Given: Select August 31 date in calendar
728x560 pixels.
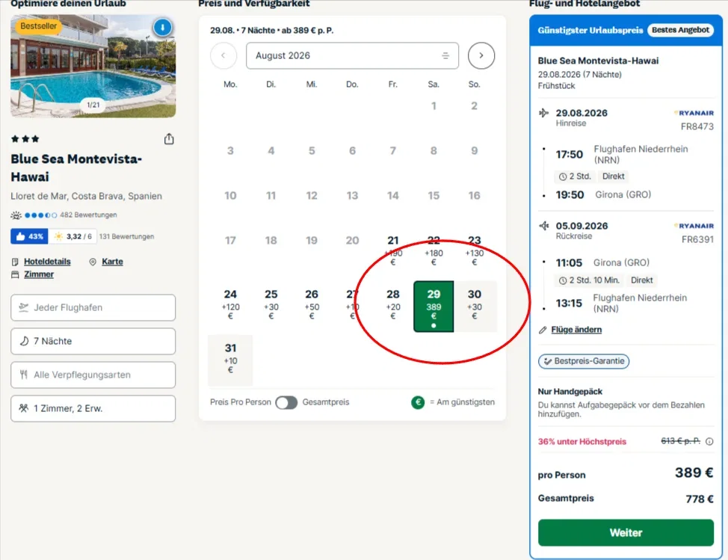Looking at the screenshot, I should [230, 359].
